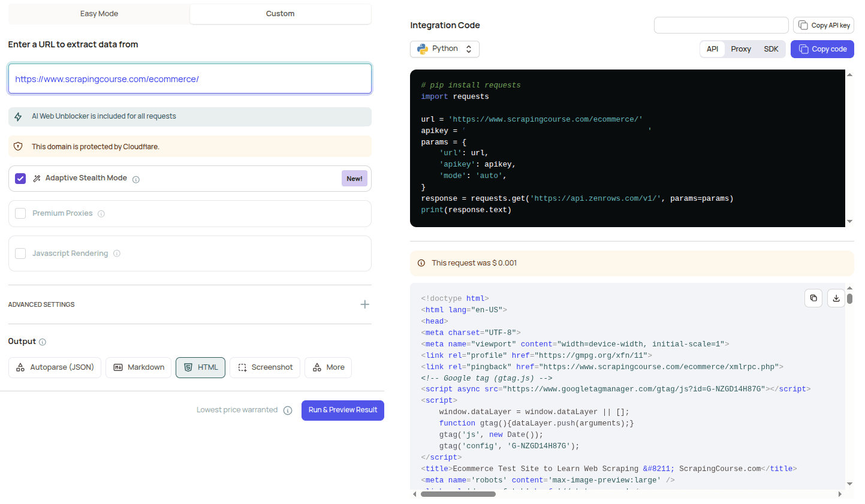Tick the Javascript Rendering checkbox
Viewport: 865px width, 504px height.
20,253
